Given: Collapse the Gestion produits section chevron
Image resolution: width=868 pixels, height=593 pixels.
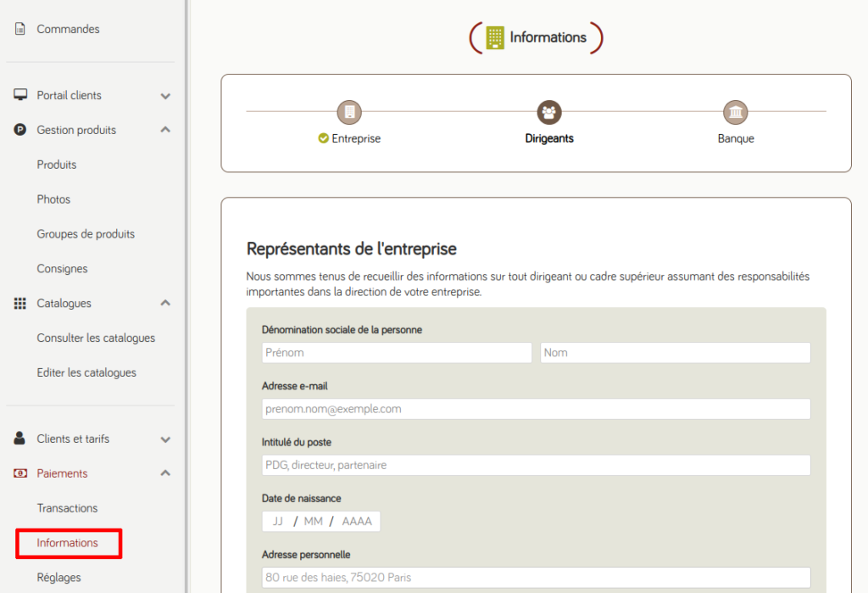Looking at the screenshot, I should 165,130.
